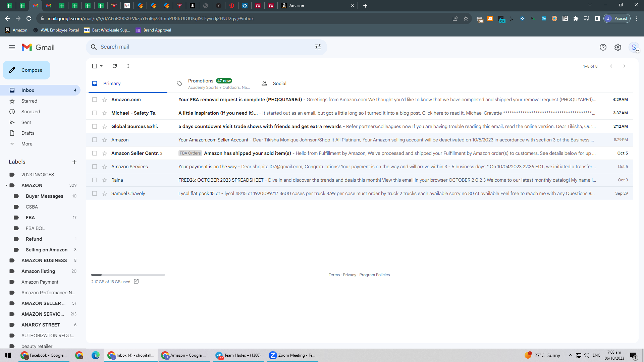This screenshot has height=362, width=644.
Task: Check the Global Sources Exhi. email
Action: click(x=95, y=126)
